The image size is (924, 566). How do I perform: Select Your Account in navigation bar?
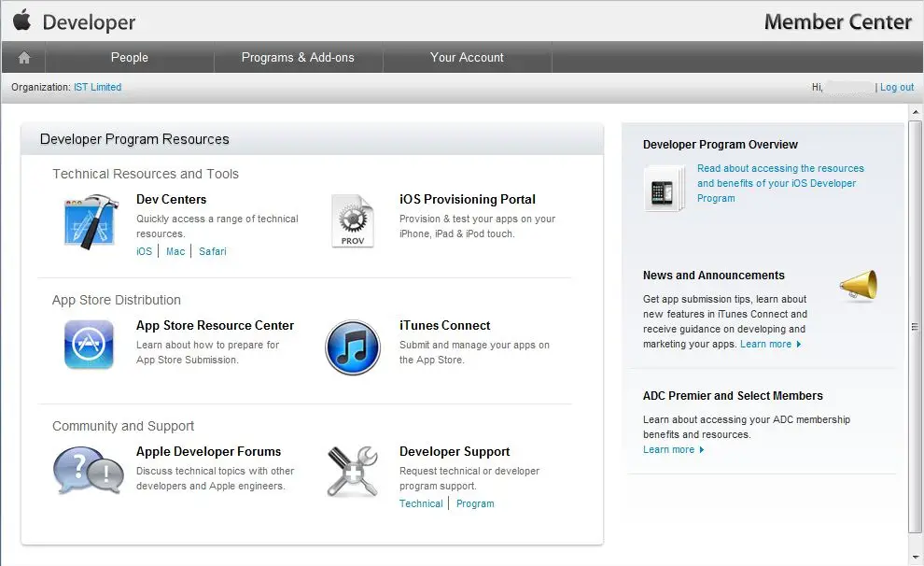pyautogui.click(x=467, y=58)
